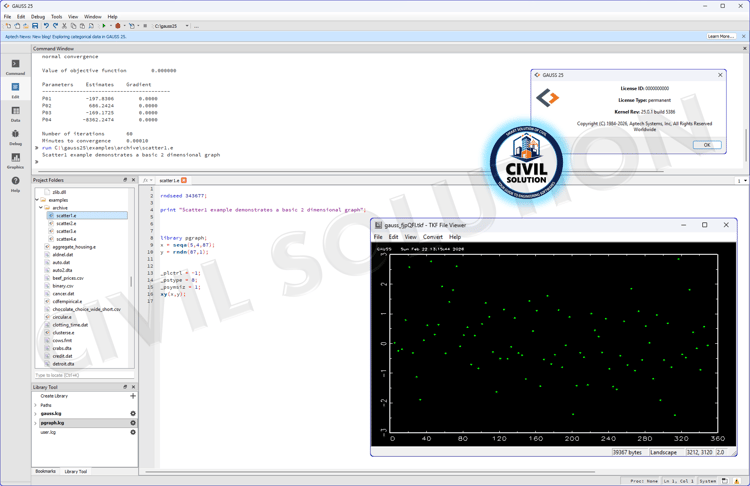Undock the Library Tool panel
The width and height of the screenshot is (750, 486).
[x=125, y=387]
